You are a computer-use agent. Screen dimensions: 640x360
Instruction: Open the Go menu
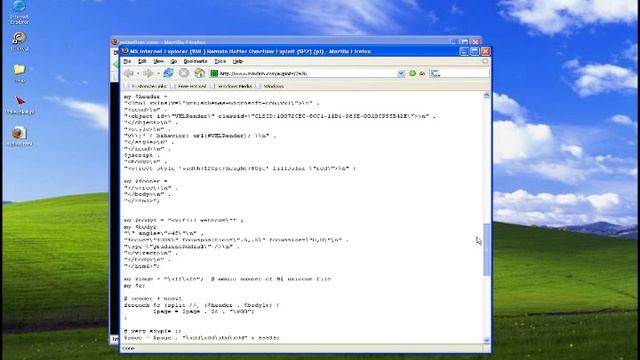pos(173,61)
